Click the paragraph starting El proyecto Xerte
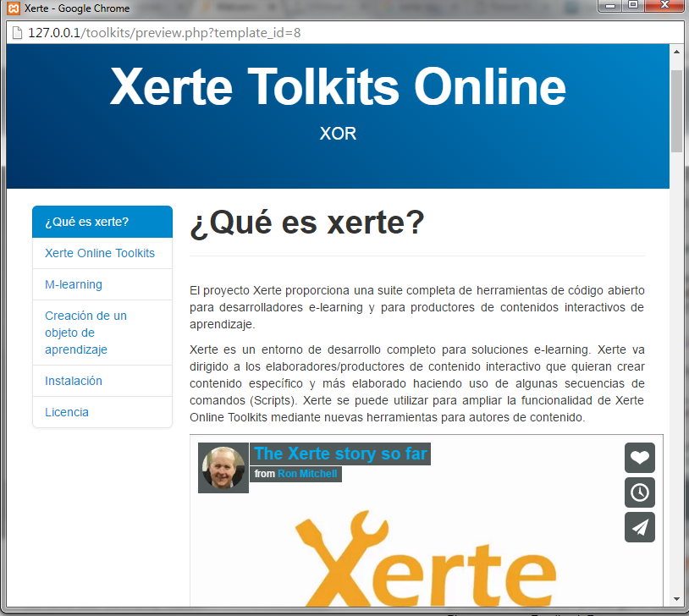689x616 pixels. click(x=417, y=307)
